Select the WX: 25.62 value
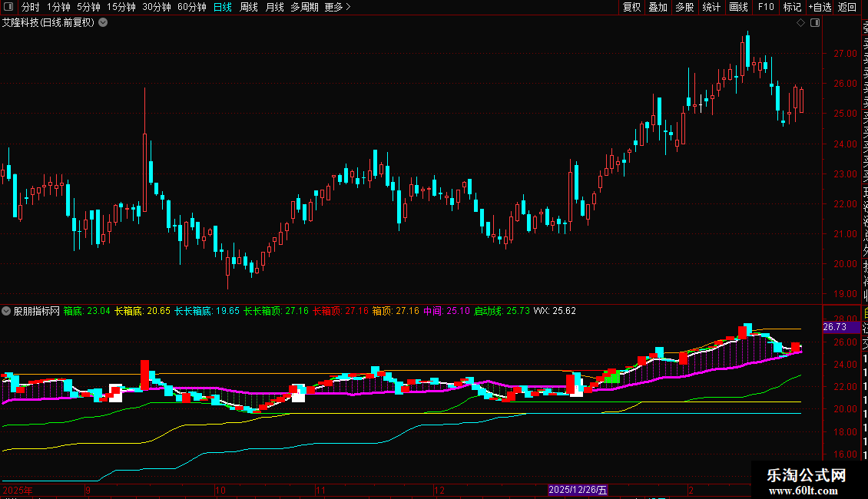 coord(555,311)
